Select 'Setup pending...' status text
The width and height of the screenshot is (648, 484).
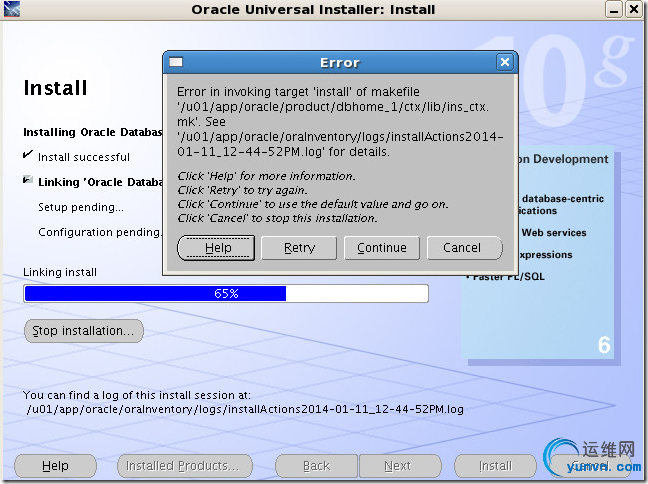point(81,207)
